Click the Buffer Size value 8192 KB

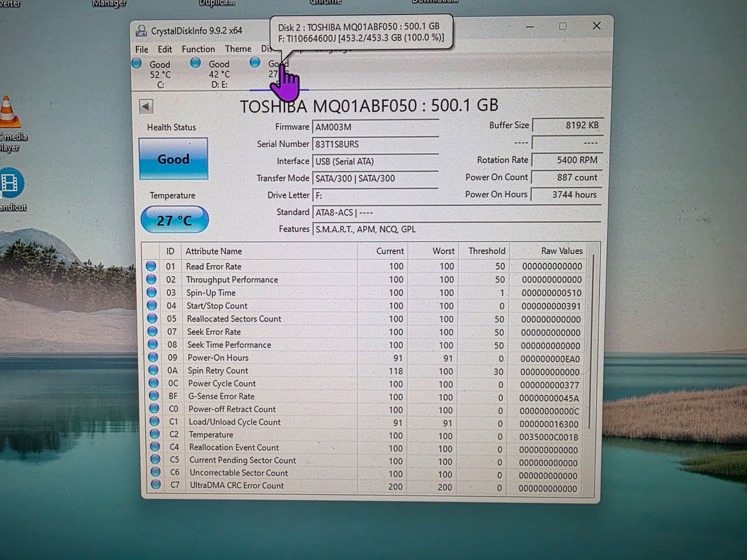click(x=567, y=126)
